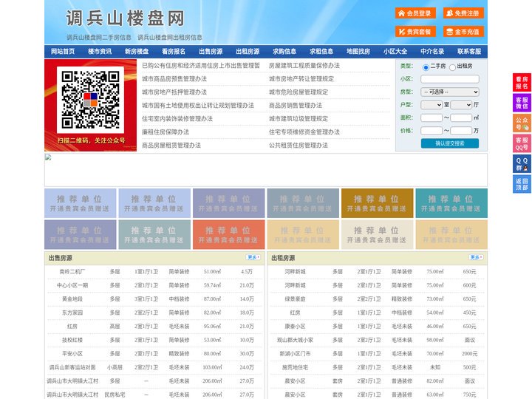Click the 公众号 sidebar icon
This screenshot has height=399, width=532.
pyautogui.click(x=522, y=123)
